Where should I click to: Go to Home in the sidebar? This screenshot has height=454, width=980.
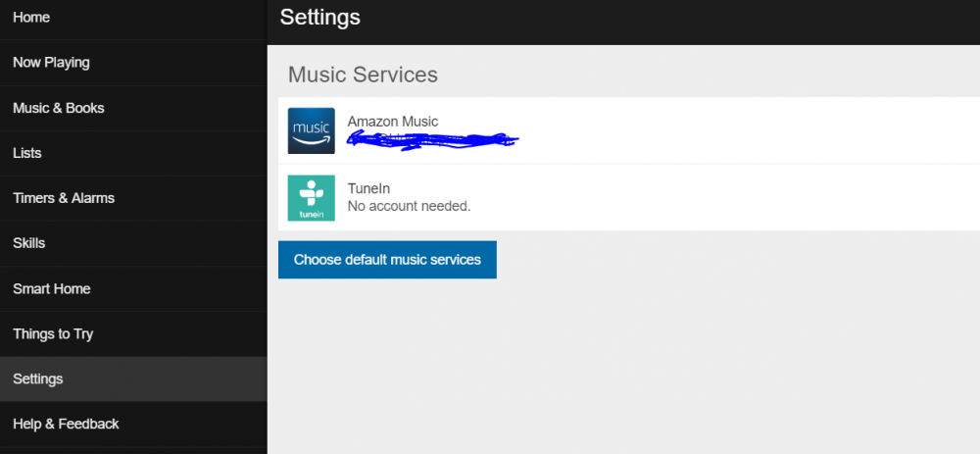pyautogui.click(x=31, y=18)
